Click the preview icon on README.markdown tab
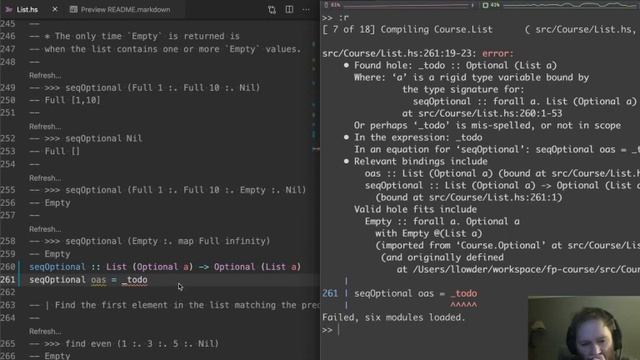Viewport: 640px width, 360px height. (x=73, y=9)
